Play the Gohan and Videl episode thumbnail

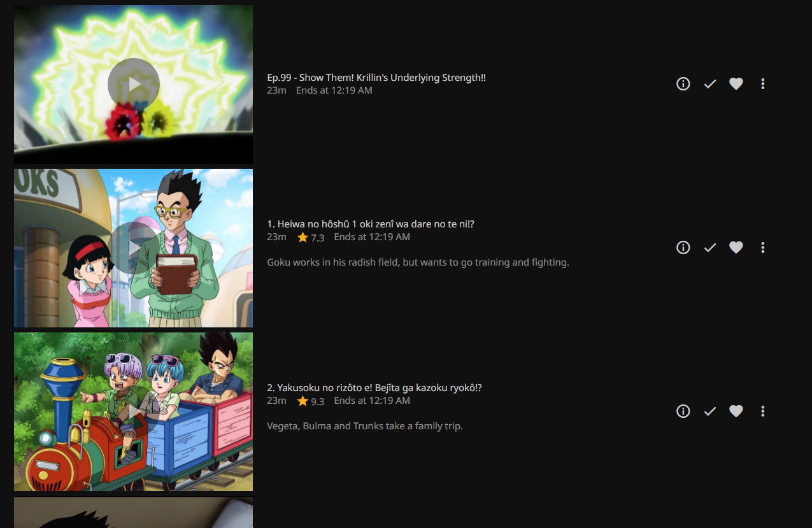pyautogui.click(x=133, y=248)
